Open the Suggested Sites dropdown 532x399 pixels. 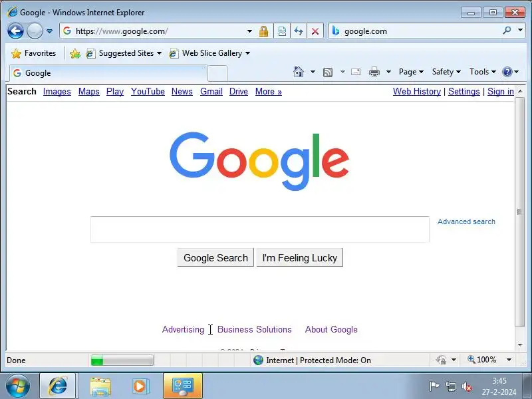point(124,53)
